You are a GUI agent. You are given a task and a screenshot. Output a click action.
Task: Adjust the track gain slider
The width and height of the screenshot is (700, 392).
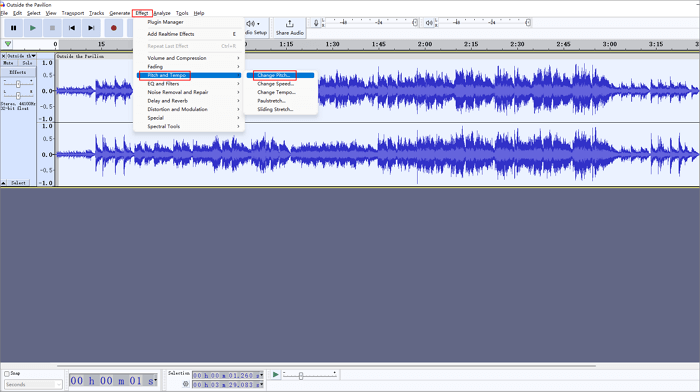18,84
